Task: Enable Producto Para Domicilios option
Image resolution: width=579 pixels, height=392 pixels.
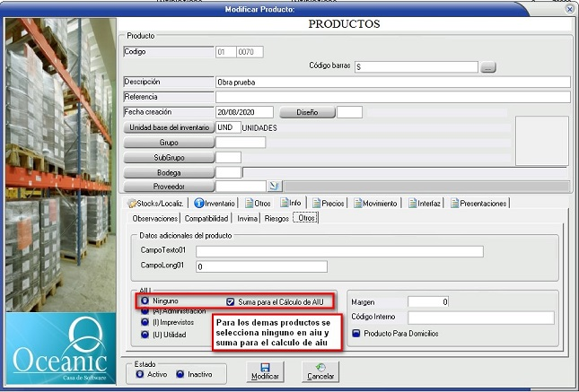Action: (x=355, y=333)
